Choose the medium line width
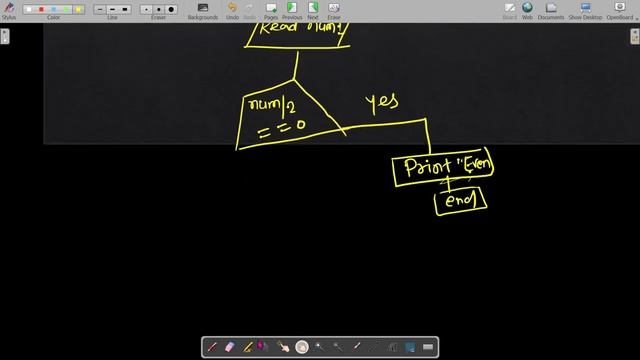Viewport: 640px width, 360px height. pyautogui.click(x=112, y=9)
